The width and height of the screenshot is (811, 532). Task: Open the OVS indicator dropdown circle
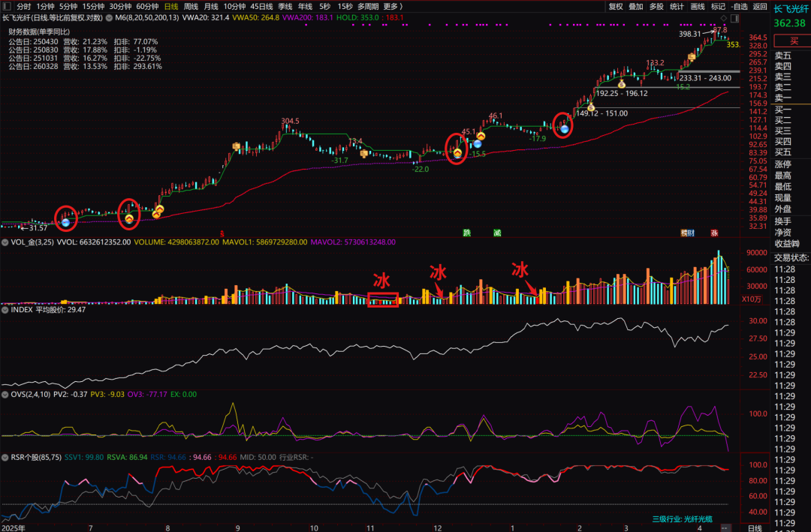5,395
